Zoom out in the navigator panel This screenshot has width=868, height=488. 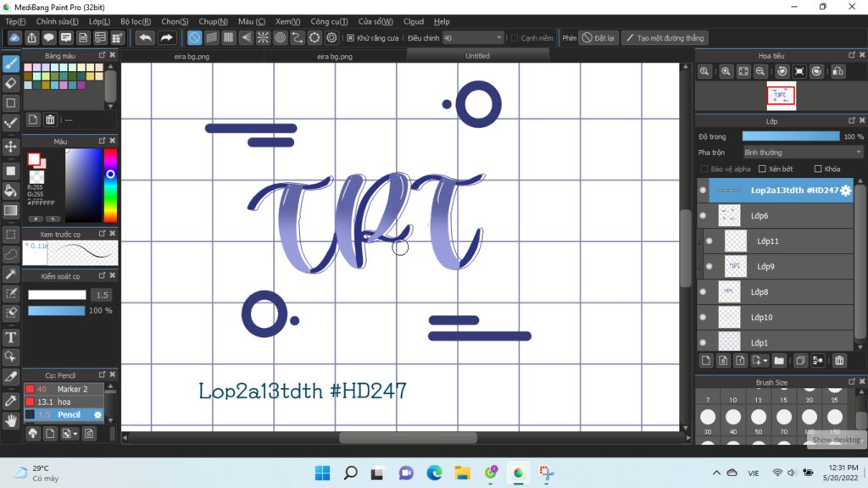pyautogui.click(x=760, y=71)
